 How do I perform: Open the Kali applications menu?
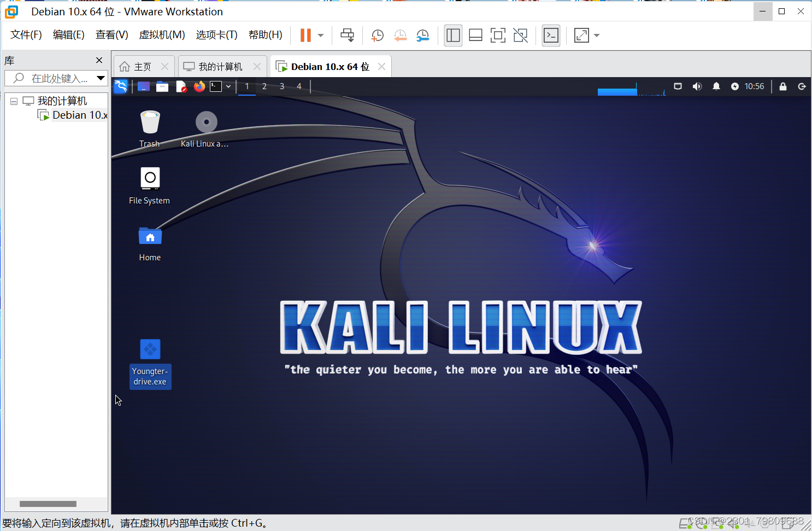(x=121, y=86)
